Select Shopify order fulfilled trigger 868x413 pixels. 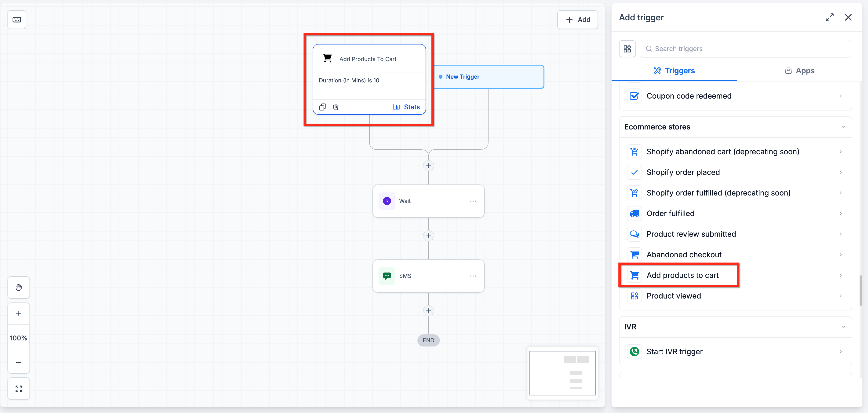click(735, 193)
